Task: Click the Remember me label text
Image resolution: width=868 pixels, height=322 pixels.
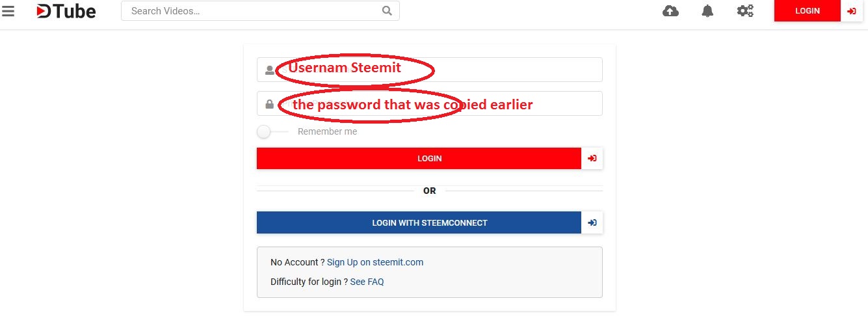Action: tap(327, 131)
